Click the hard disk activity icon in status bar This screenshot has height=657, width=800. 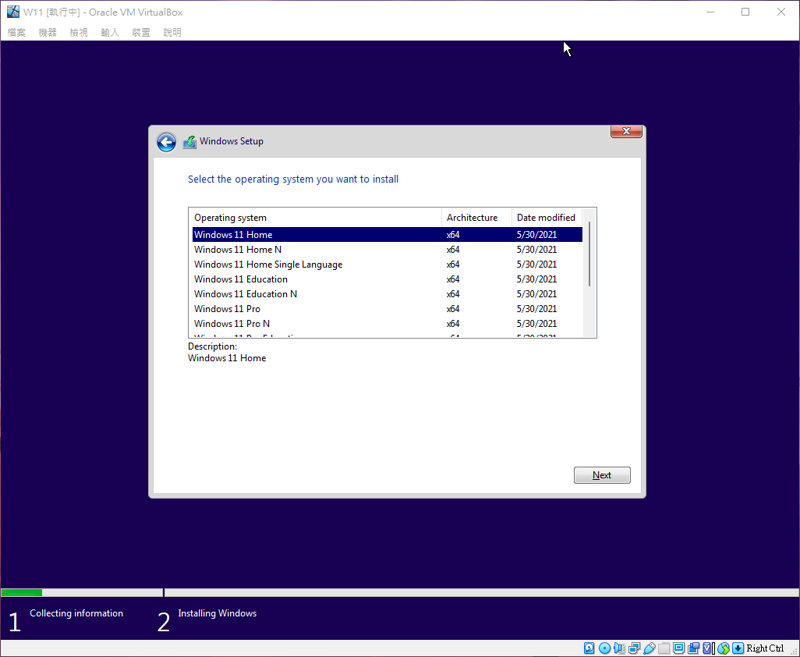[589, 648]
